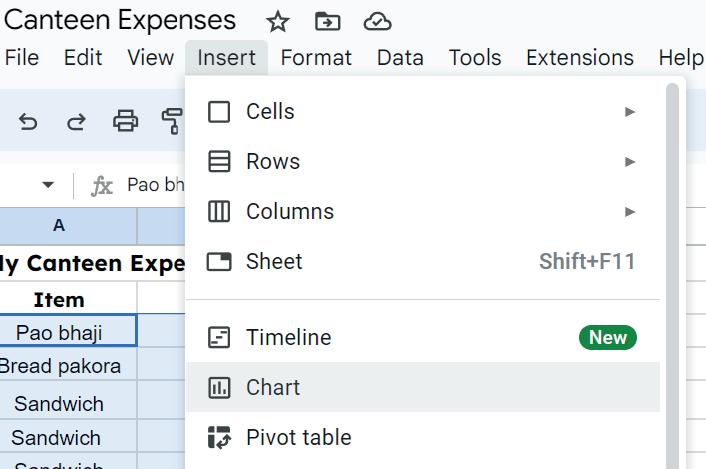Open the Extensions menu
Viewport: 706px width, 469px height.
579,58
